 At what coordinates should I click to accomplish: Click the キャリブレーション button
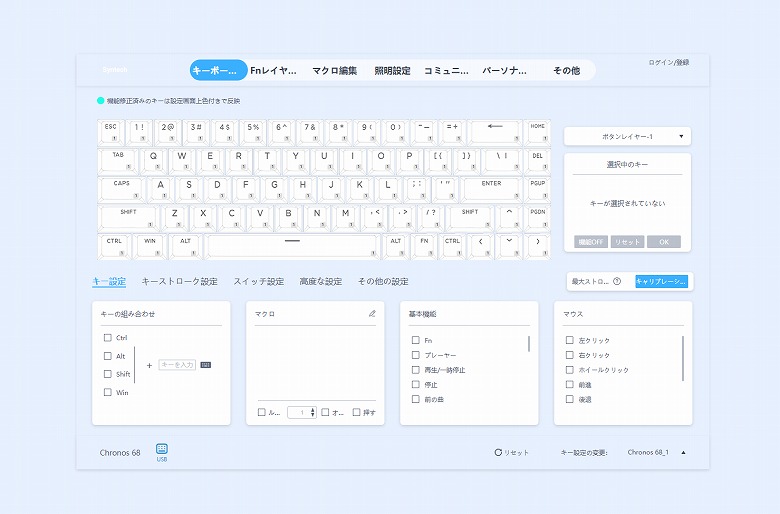pos(662,281)
